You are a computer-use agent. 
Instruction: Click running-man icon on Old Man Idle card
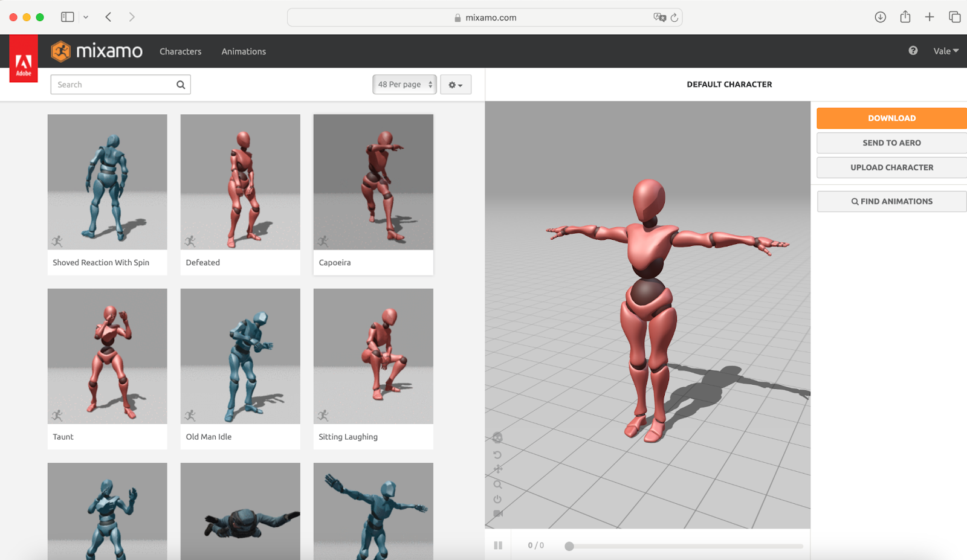(190, 416)
